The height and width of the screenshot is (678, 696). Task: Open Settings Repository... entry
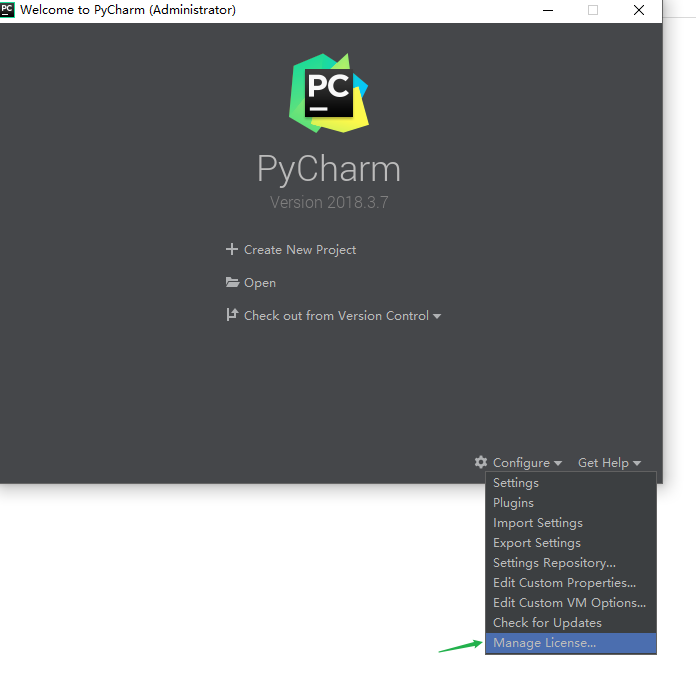[x=570, y=563]
